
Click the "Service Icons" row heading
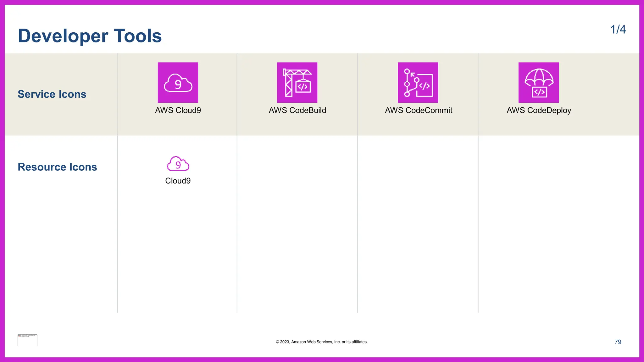point(52,94)
